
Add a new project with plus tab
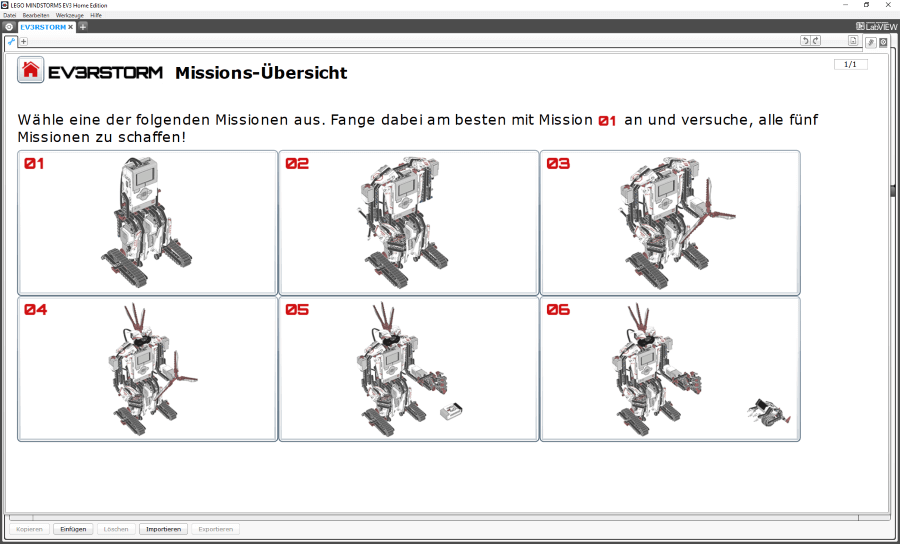83,27
